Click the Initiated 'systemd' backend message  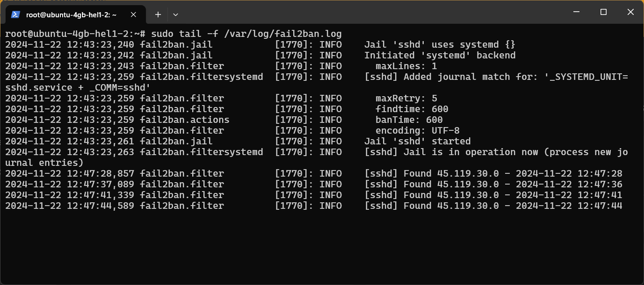click(x=440, y=55)
